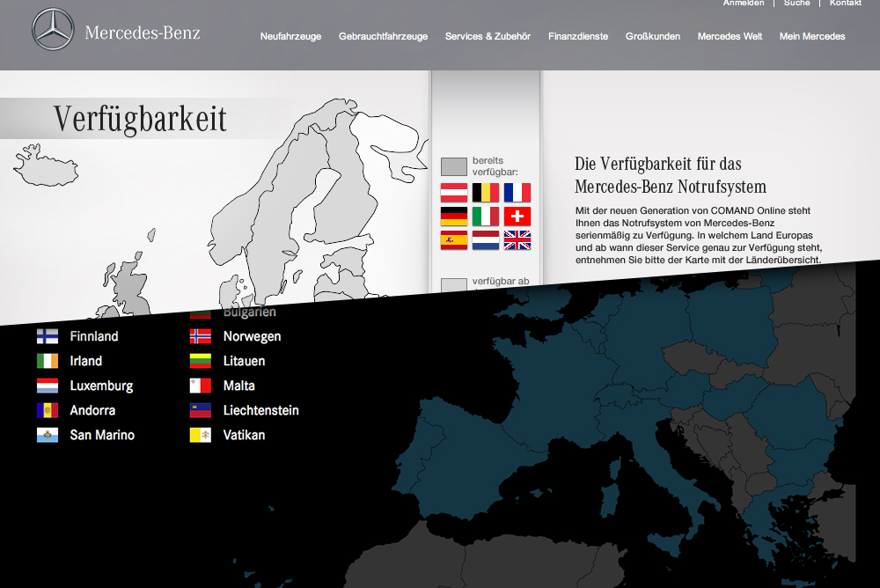Open the Mercedes Welt menu
The width and height of the screenshot is (880, 588).
click(x=730, y=37)
